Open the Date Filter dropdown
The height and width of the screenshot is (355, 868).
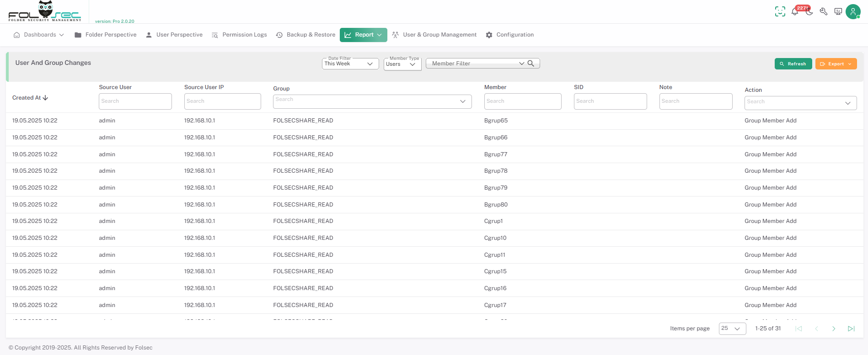coord(350,64)
